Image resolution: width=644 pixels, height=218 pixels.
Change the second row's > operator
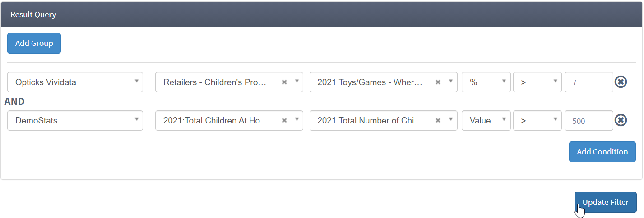tap(537, 120)
